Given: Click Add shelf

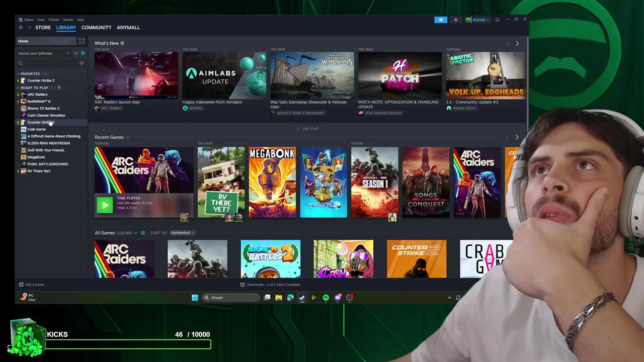Looking at the screenshot, I should (x=307, y=129).
